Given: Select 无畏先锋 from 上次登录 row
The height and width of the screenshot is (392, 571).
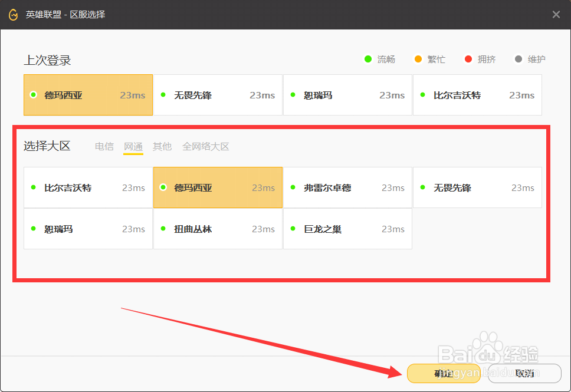Looking at the screenshot, I should pos(218,95).
